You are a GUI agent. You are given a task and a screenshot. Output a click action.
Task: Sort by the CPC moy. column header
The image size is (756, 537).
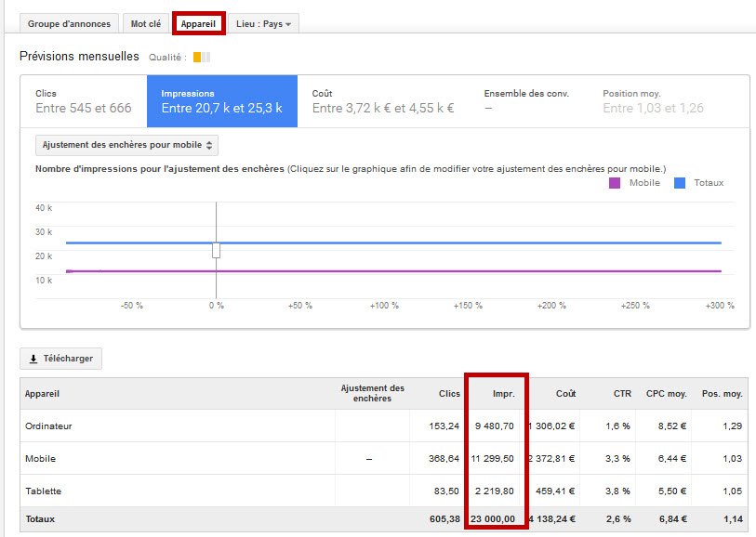tap(667, 394)
